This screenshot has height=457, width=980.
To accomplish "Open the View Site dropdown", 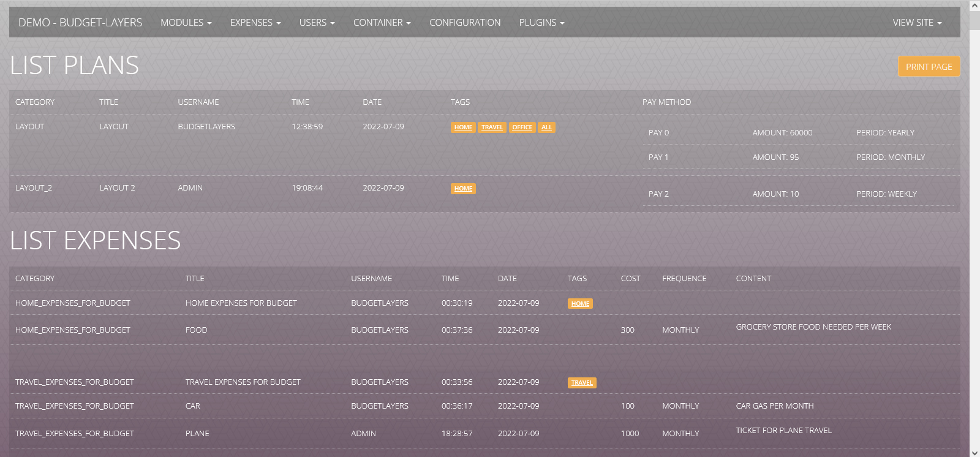I will click(916, 23).
